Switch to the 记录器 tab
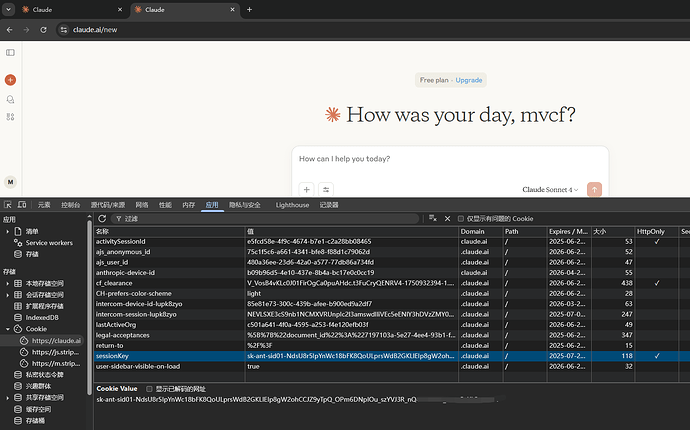The width and height of the screenshot is (690, 430). tap(329, 205)
